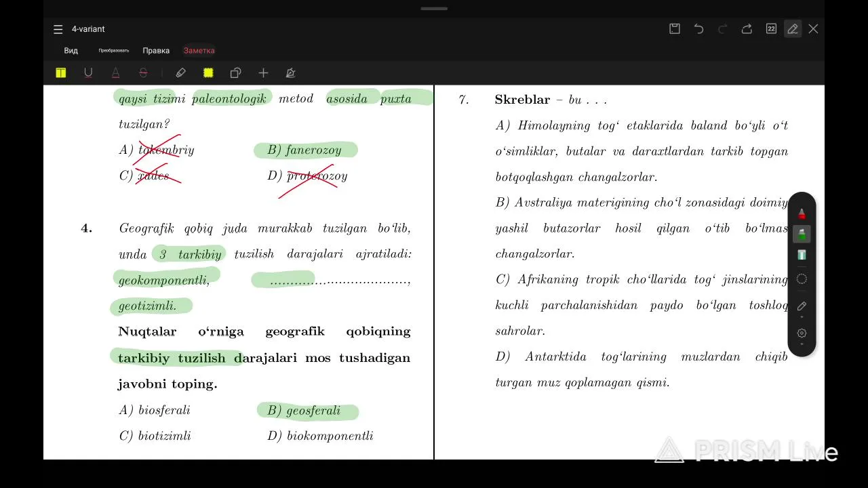The image size is (868, 488).
Task: Redo the last undone action
Action: pyautogui.click(x=722, y=28)
